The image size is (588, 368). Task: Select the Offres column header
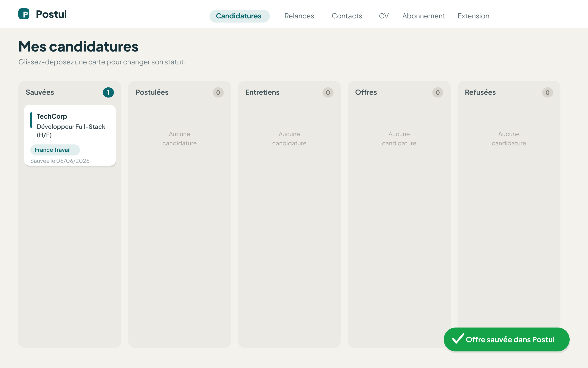click(366, 92)
